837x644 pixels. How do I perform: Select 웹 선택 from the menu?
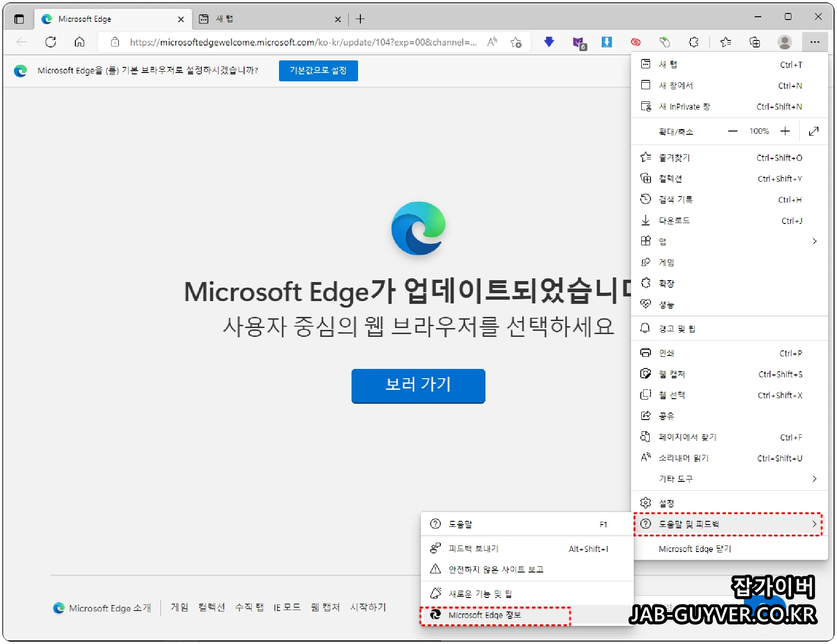click(x=729, y=395)
